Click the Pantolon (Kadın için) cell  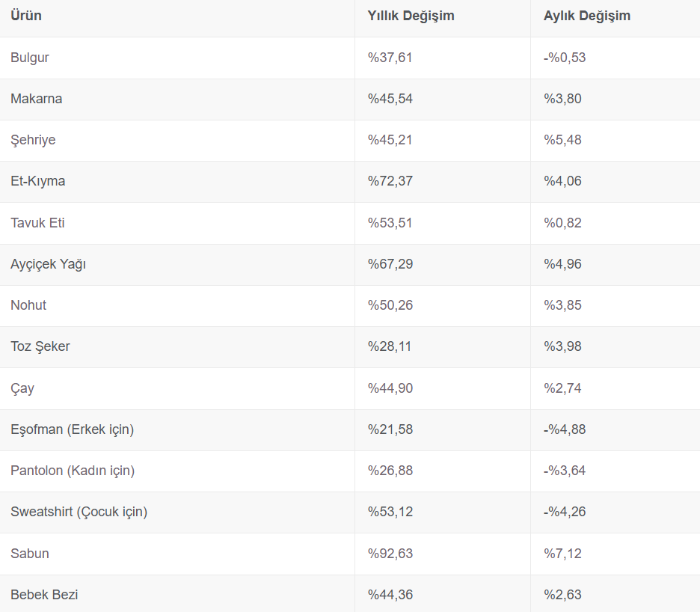click(x=73, y=471)
